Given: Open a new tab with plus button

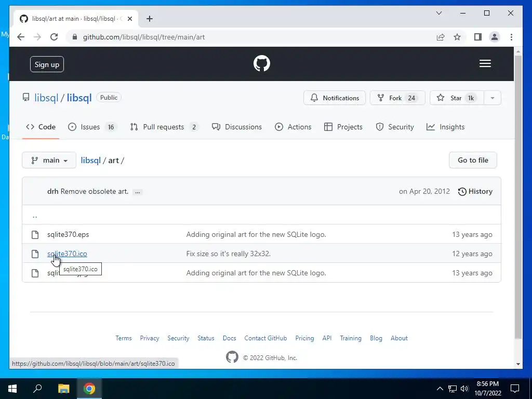Looking at the screenshot, I should (150, 19).
